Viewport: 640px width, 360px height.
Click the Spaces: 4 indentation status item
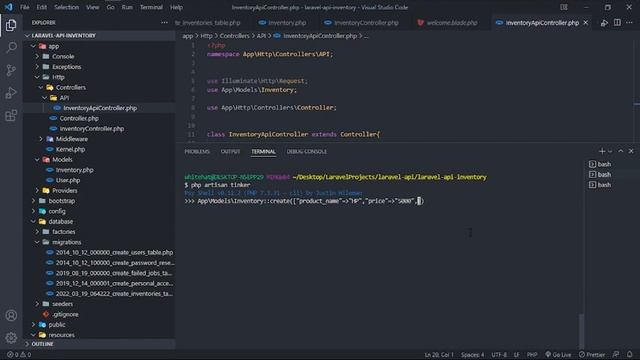pos(472,355)
